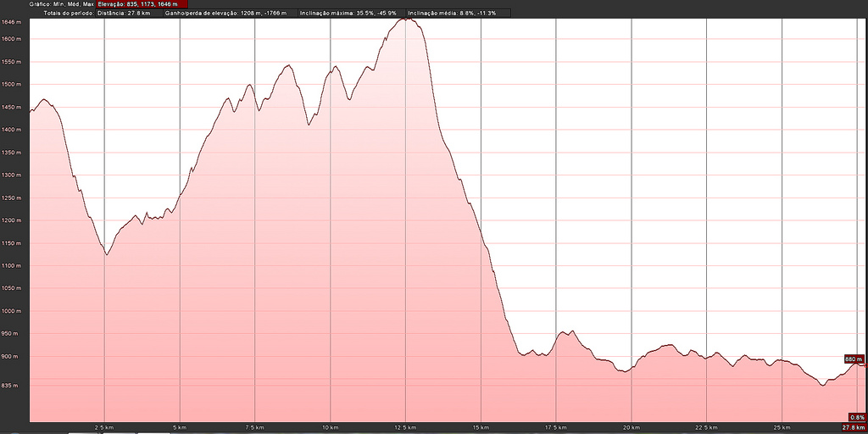Click the Totais do período label
The image size is (868, 434).
tap(67, 14)
